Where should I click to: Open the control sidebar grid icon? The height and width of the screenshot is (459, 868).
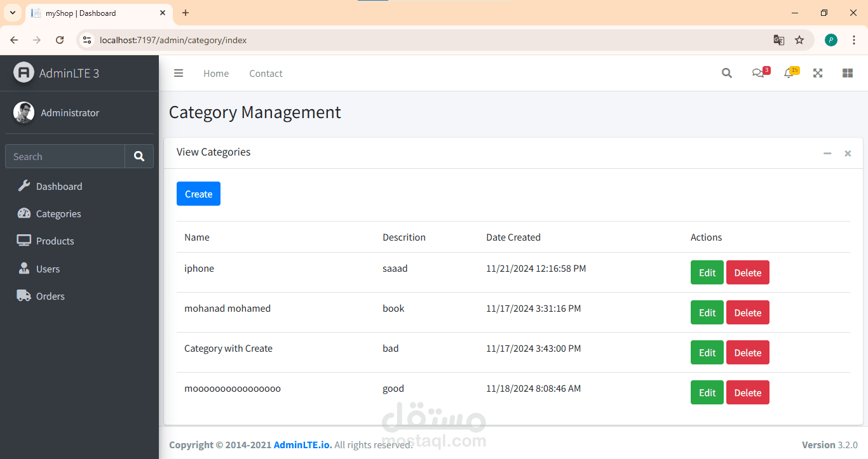coord(847,73)
